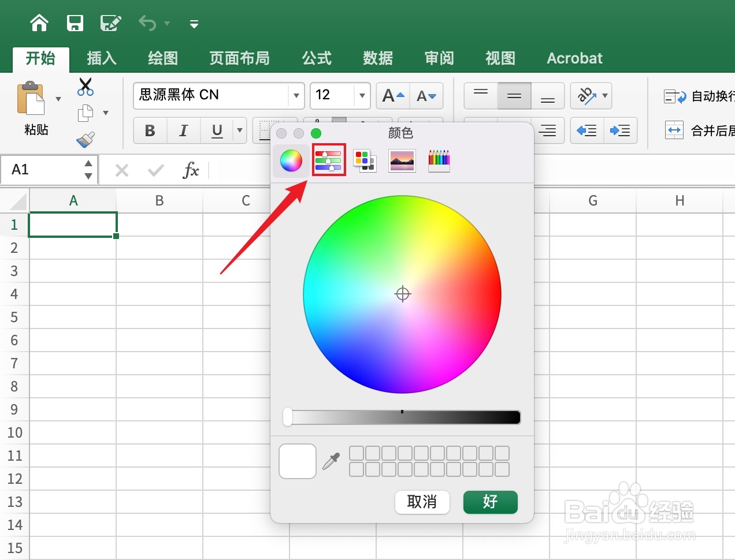
Task: Activate the Format Painter brush
Action: pyautogui.click(x=86, y=139)
